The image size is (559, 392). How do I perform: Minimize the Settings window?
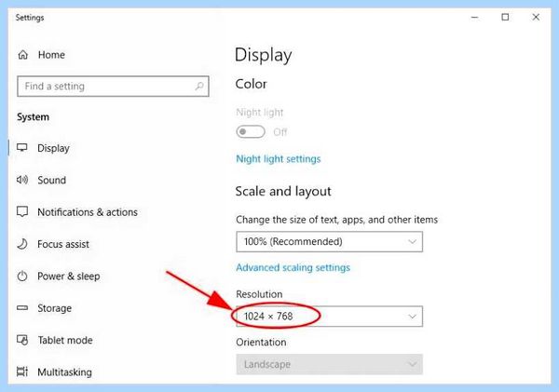click(x=474, y=17)
